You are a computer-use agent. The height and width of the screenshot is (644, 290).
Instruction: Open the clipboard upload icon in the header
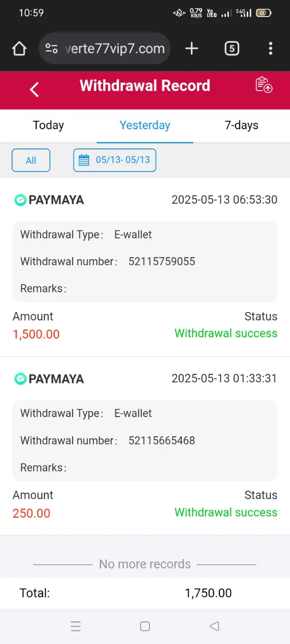(x=264, y=85)
